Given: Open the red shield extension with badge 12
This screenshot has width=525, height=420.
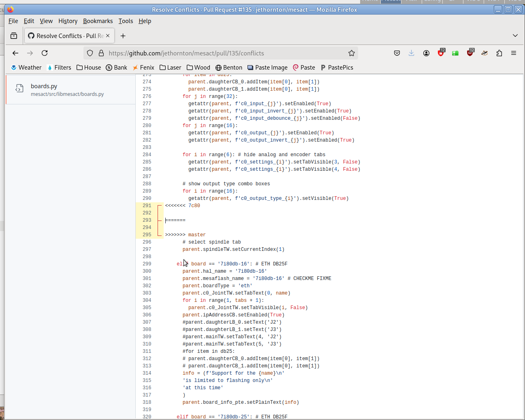Looking at the screenshot, I should point(441,53).
